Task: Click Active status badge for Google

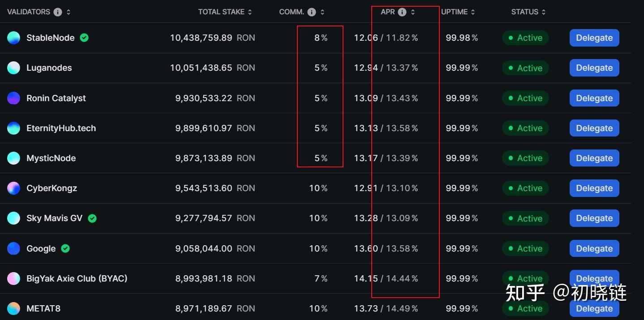Action: [x=525, y=248]
